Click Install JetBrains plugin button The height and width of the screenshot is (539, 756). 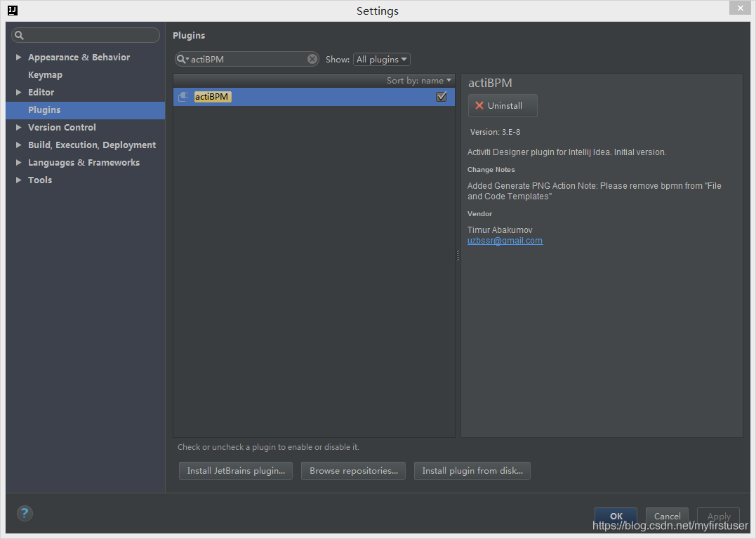(236, 470)
